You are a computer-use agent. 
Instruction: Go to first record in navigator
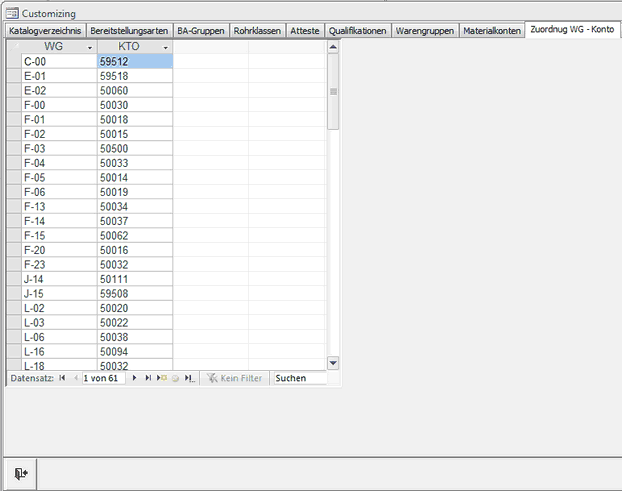62,379
